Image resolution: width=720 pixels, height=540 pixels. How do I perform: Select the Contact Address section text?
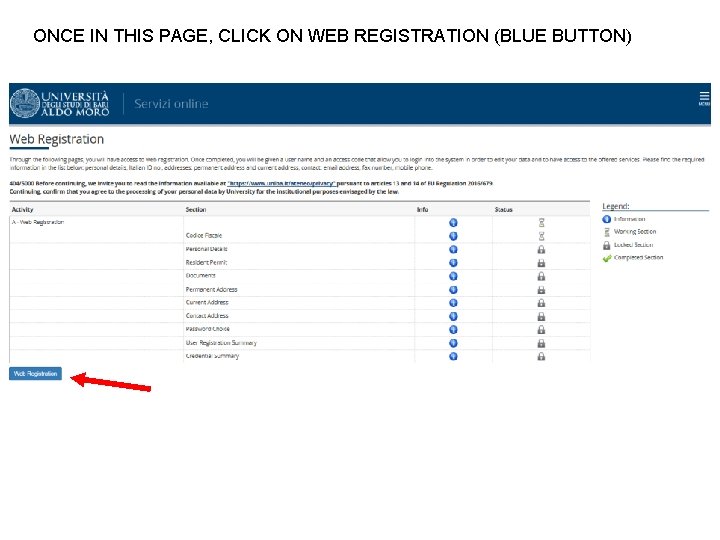tap(207, 316)
